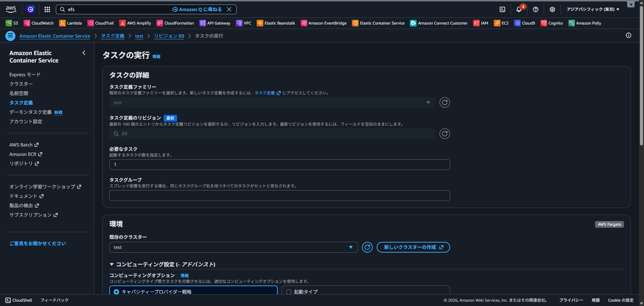This screenshot has height=306, width=644.
Task: Open Lambda service shortcut
Action: pos(70,23)
